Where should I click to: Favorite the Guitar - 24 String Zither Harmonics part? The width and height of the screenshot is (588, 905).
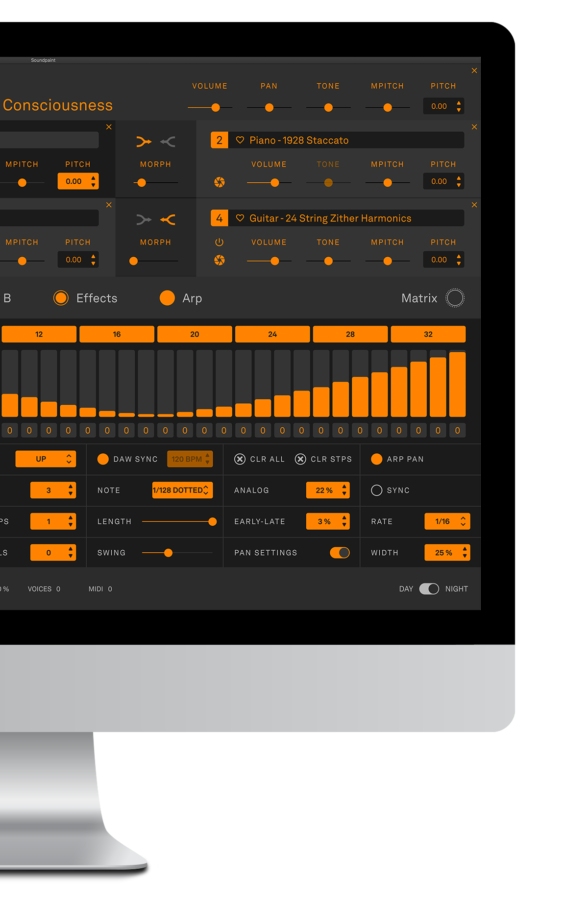pyautogui.click(x=240, y=218)
